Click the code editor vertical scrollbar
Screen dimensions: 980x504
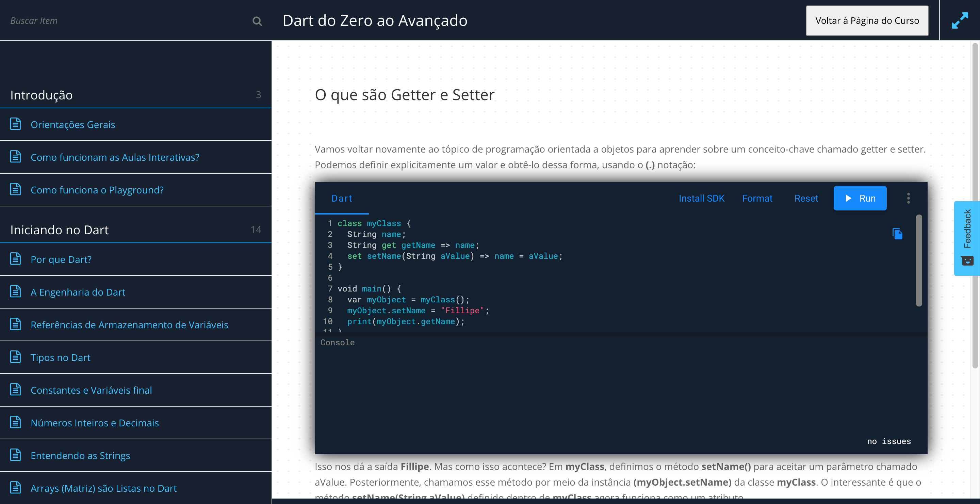point(919,261)
